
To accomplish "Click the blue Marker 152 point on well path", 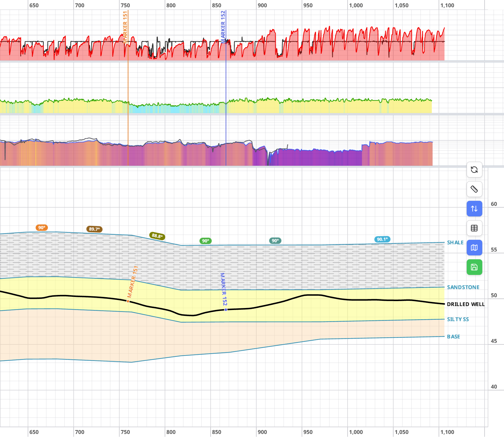I will tap(226, 309).
